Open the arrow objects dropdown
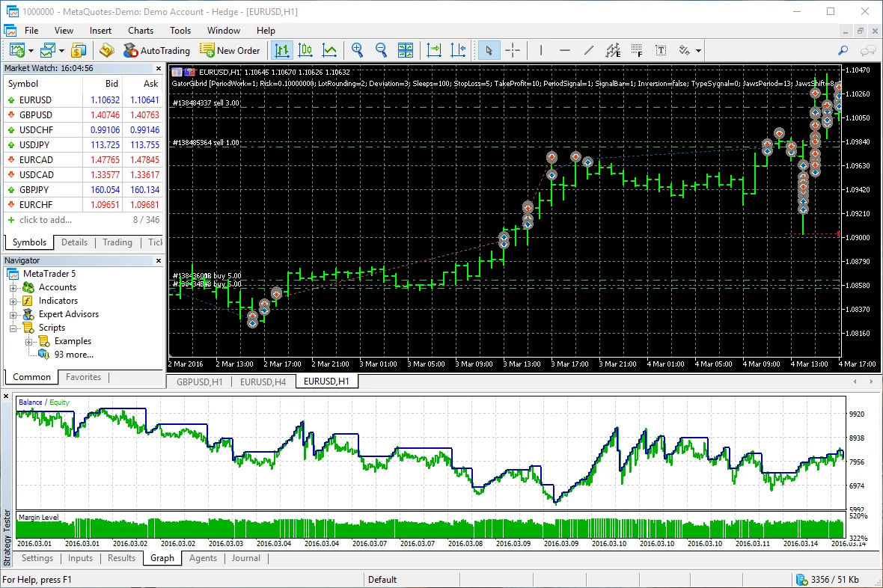This screenshot has height=588, width=883. [698, 50]
